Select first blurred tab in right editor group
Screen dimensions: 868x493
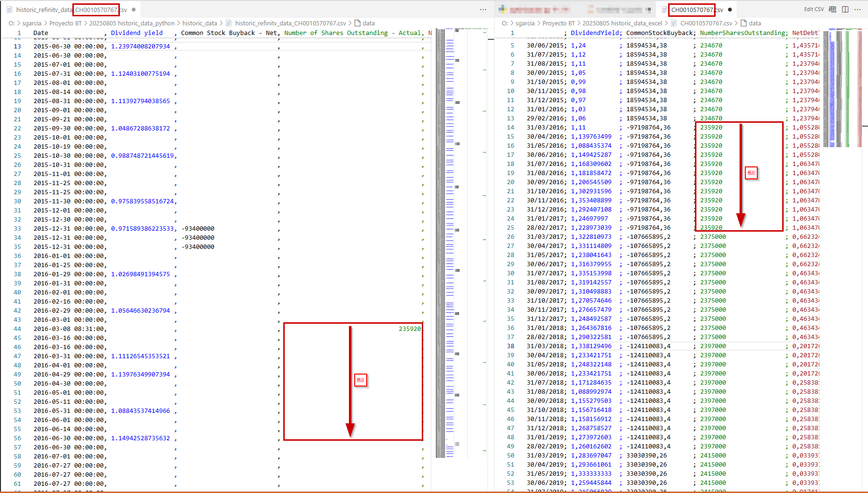[x=539, y=10]
